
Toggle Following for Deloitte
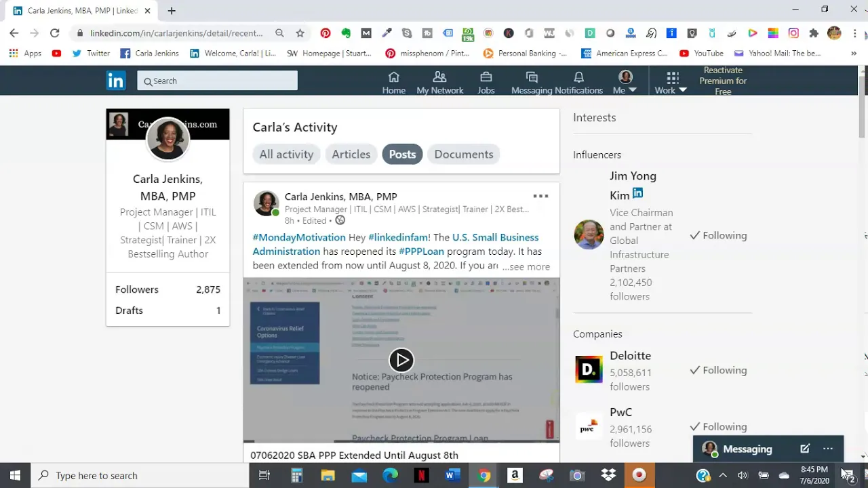point(718,371)
